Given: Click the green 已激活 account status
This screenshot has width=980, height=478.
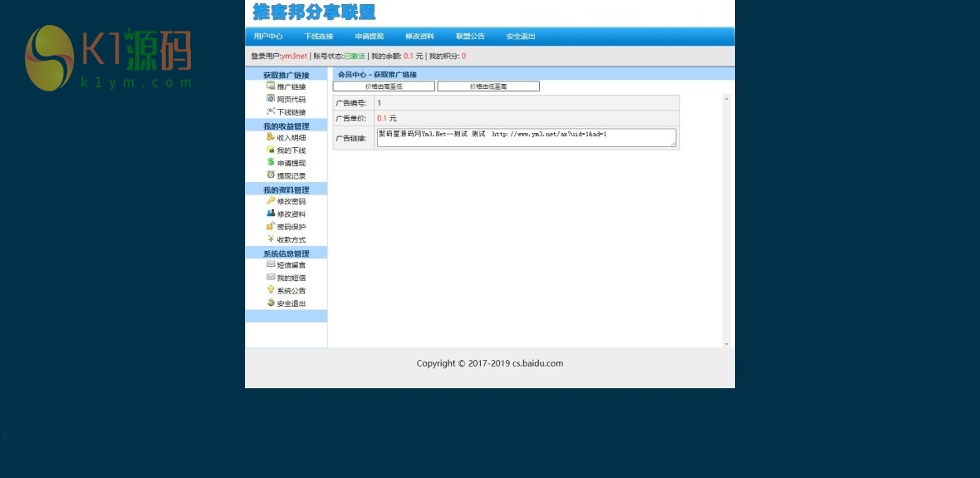Looking at the screenshot, I should pos(355,57).
